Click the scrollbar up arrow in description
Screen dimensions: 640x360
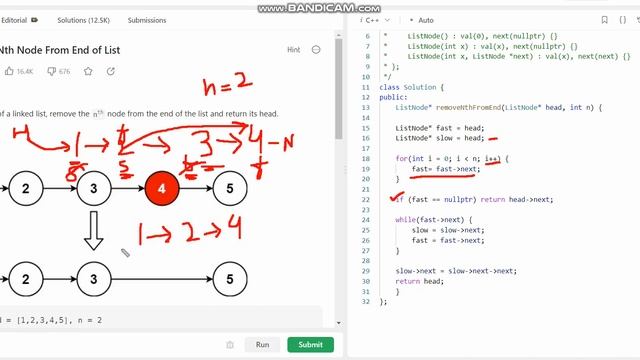point(339,36)
